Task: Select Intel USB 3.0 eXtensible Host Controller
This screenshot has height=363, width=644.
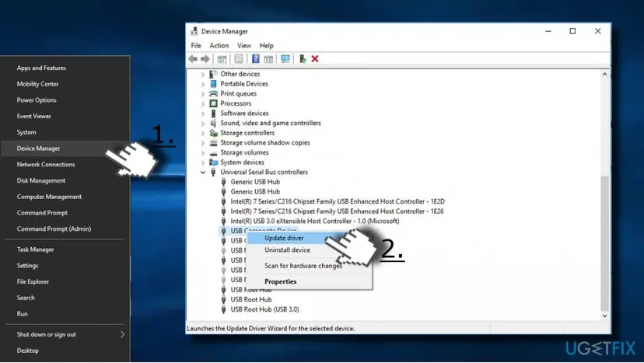Action: pos(314,222)
